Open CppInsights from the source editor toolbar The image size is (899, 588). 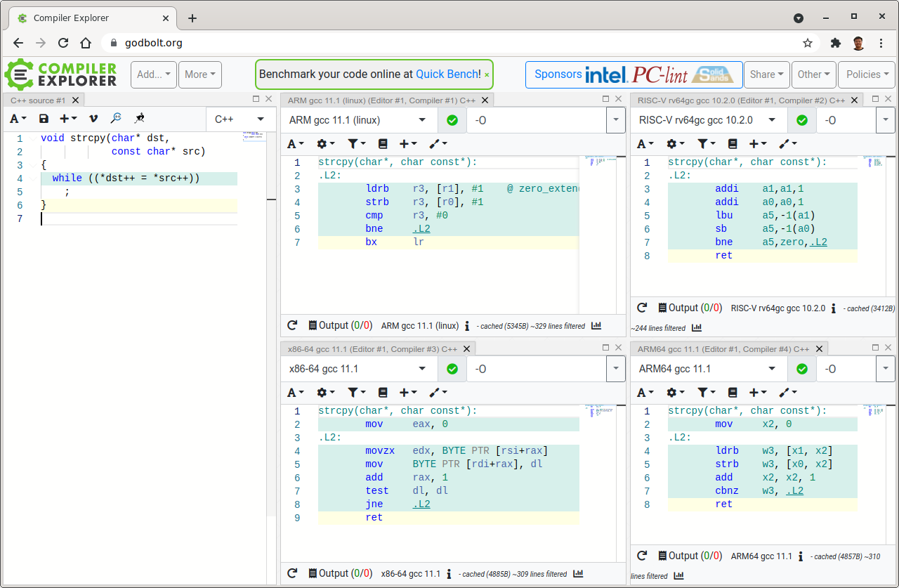pyautogui.click(x=116, y=119)
